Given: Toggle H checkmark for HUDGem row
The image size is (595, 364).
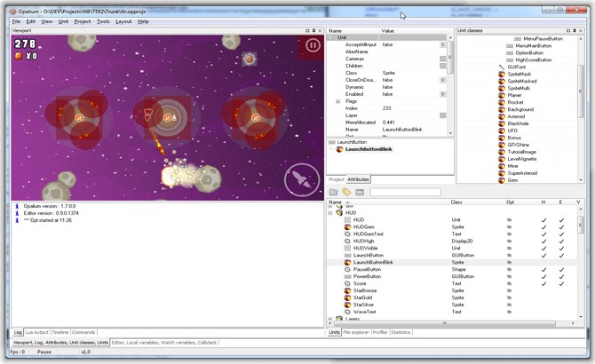Looking at the screenshot, I should (x=543, y=227).
